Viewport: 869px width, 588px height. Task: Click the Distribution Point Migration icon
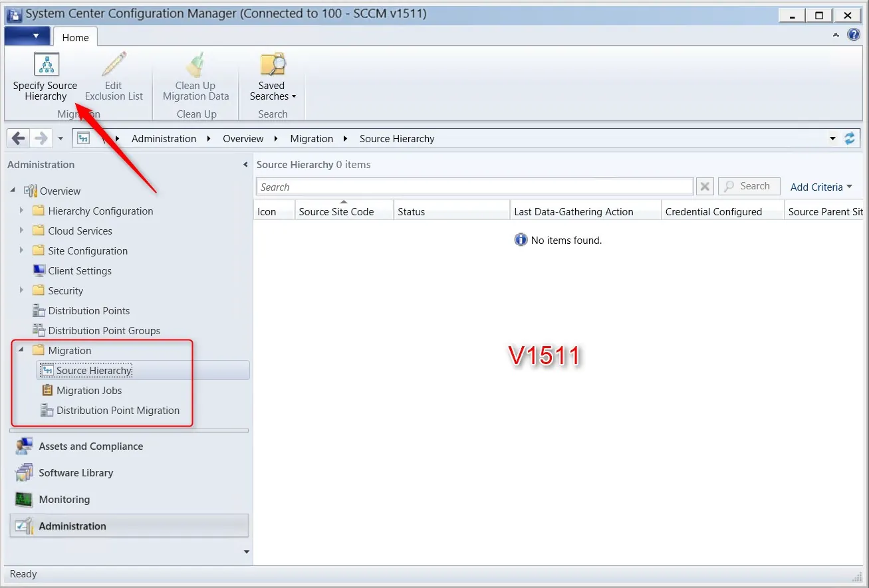coord(47,410)
